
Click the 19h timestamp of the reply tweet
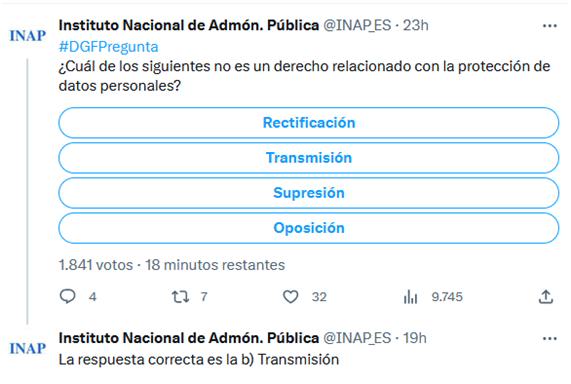tap(415, 338)
